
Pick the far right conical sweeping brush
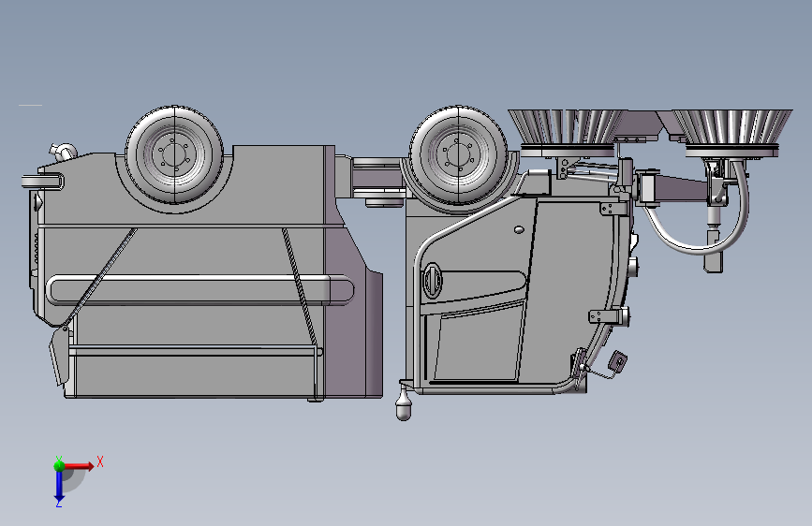point(731,133)
